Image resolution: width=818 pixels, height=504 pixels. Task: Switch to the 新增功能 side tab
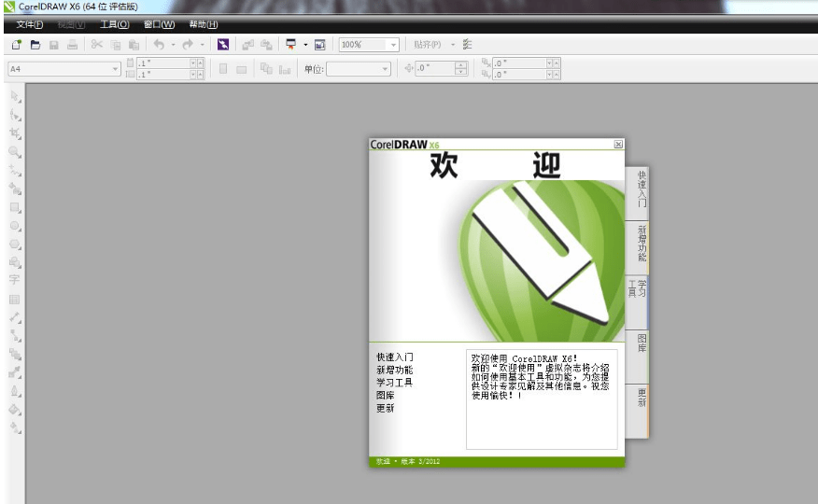tap(642, 243)
